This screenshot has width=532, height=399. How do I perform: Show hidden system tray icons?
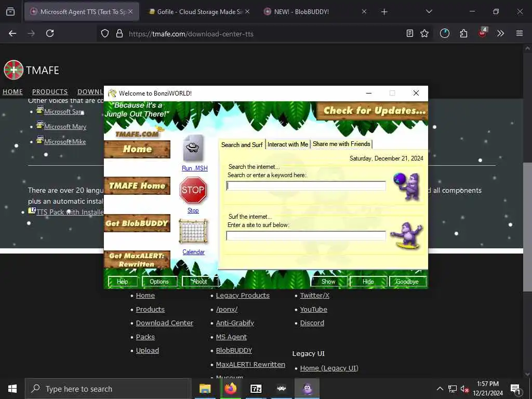tap(440, 389)
